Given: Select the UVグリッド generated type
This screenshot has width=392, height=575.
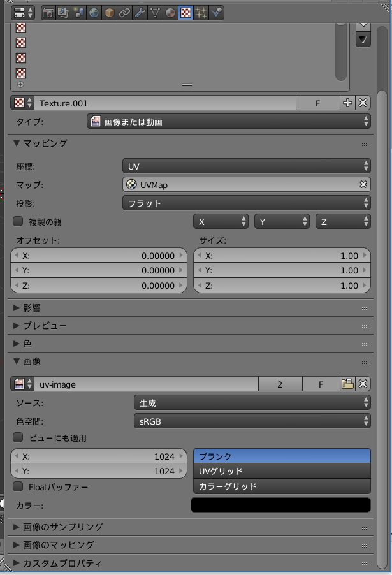Looking at the screenshot, I should tap(282, 471).
